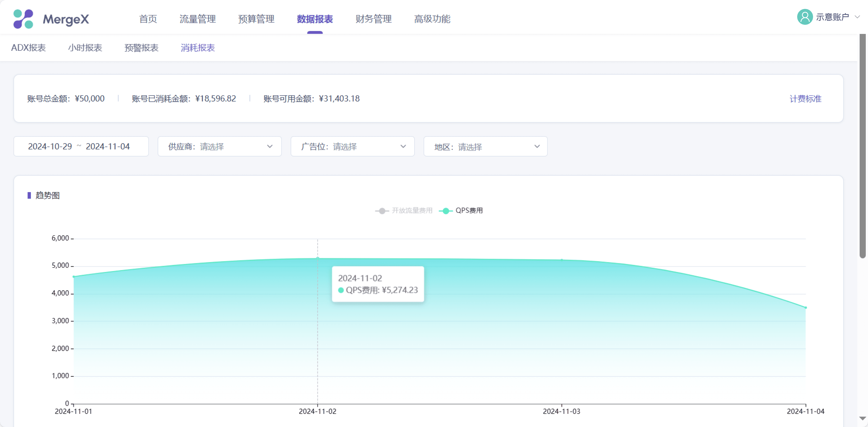Open the 计费标准 link

coord(805,99)
